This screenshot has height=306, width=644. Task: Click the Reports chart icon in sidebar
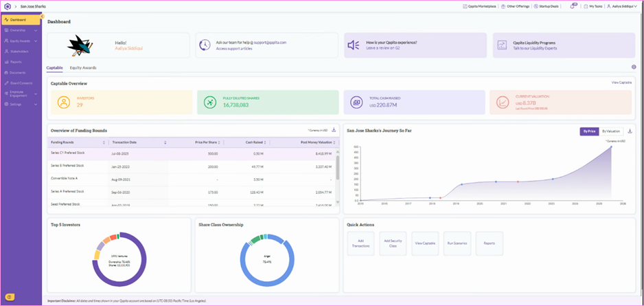6,62
